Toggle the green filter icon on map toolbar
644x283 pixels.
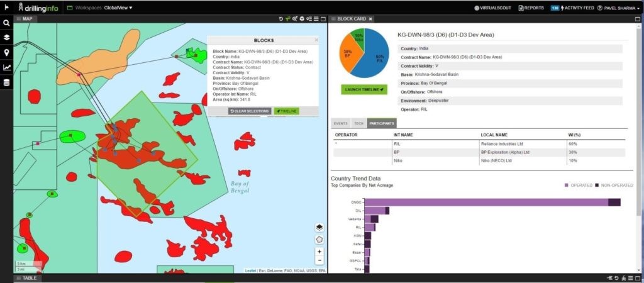coord(288,19)
